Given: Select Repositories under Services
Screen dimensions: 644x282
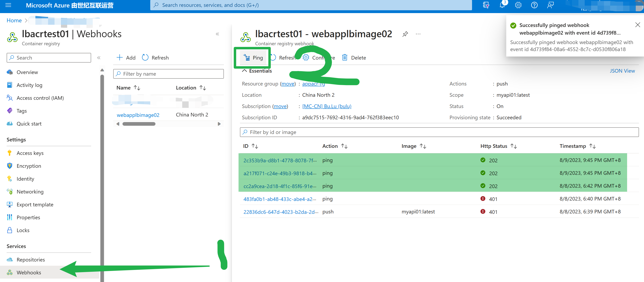Looking at the screenshot, I should tap(31, 259).
